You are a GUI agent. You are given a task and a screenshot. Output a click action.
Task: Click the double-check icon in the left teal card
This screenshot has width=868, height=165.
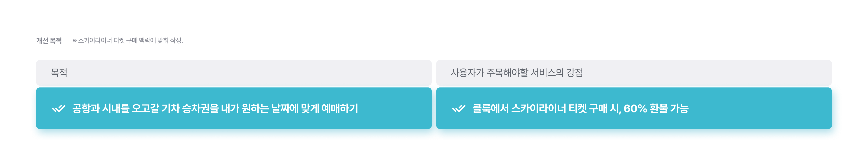[58, 109]
